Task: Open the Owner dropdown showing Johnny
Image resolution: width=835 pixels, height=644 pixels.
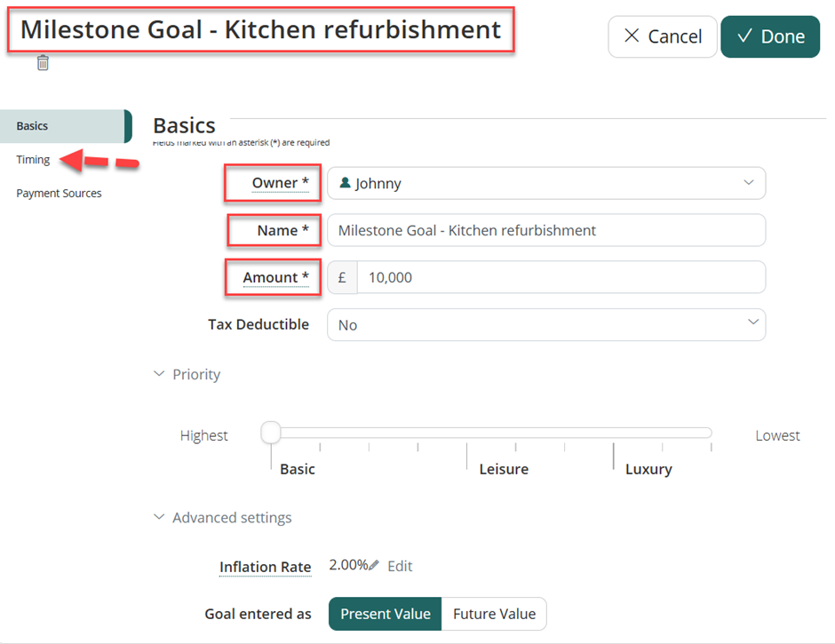Action: [546, 183]
